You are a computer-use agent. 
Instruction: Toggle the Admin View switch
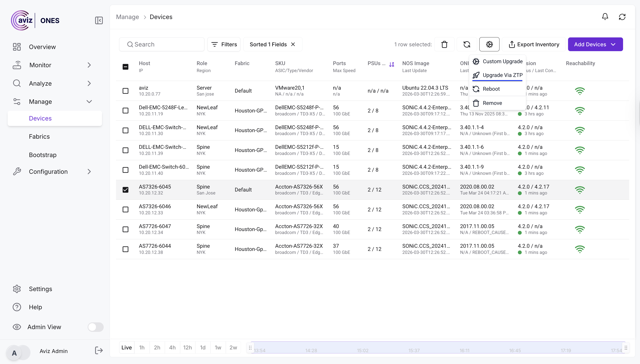pos(95,327)
